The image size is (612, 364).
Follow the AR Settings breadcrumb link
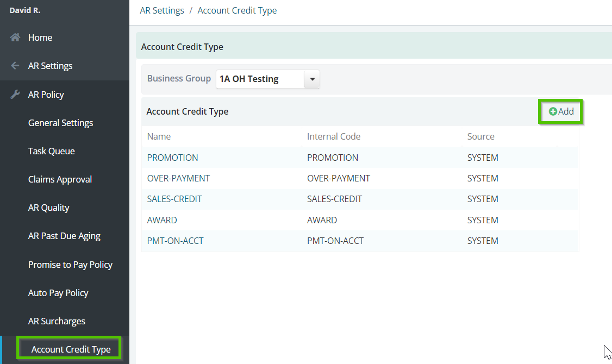click(x=162, y=10)
